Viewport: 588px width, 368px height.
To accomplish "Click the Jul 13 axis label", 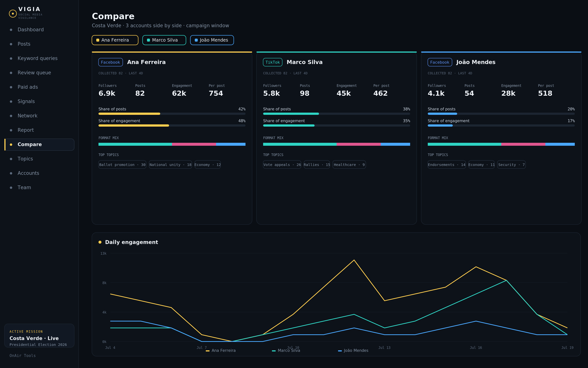I will [384, 348].
